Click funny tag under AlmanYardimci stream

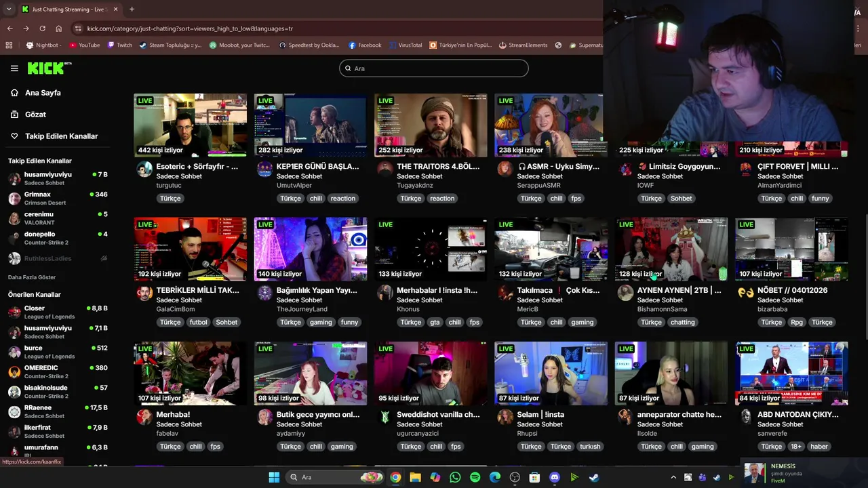pos(821,199)
